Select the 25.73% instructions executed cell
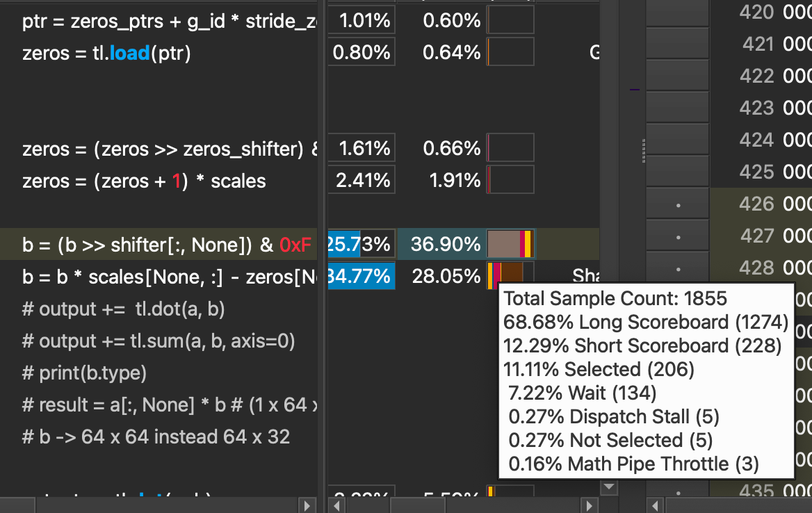 [x=362, y=244]
